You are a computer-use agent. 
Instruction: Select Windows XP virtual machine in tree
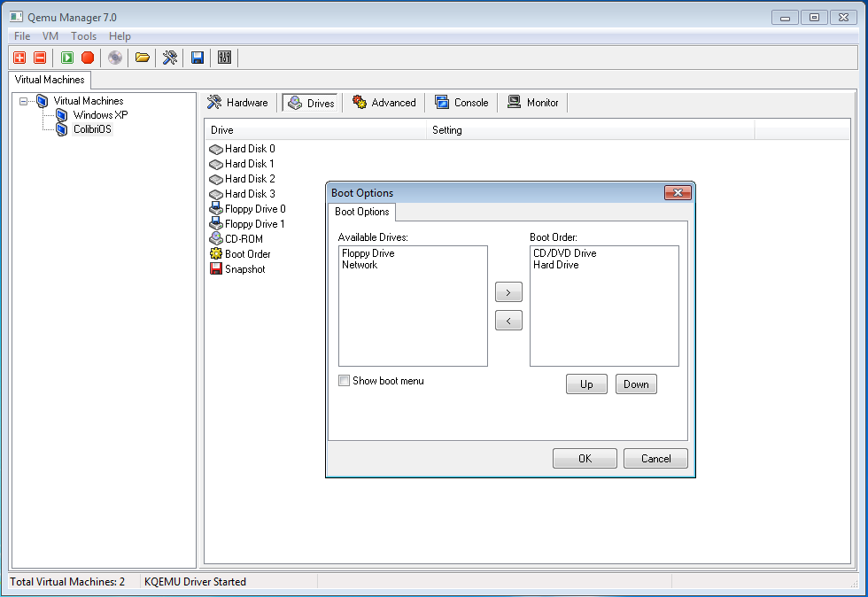point(100,115)
